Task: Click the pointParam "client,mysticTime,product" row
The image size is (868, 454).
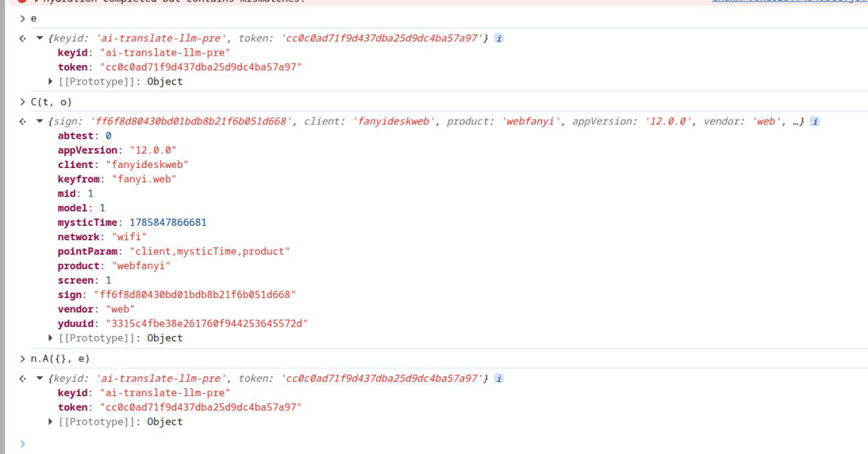Action: pos(174,252)
